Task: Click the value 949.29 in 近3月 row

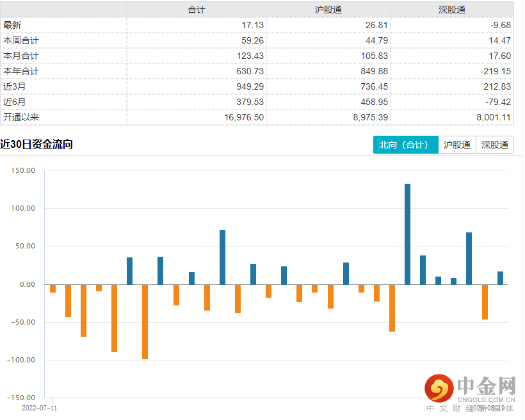Action: click(x=250, y=86)
